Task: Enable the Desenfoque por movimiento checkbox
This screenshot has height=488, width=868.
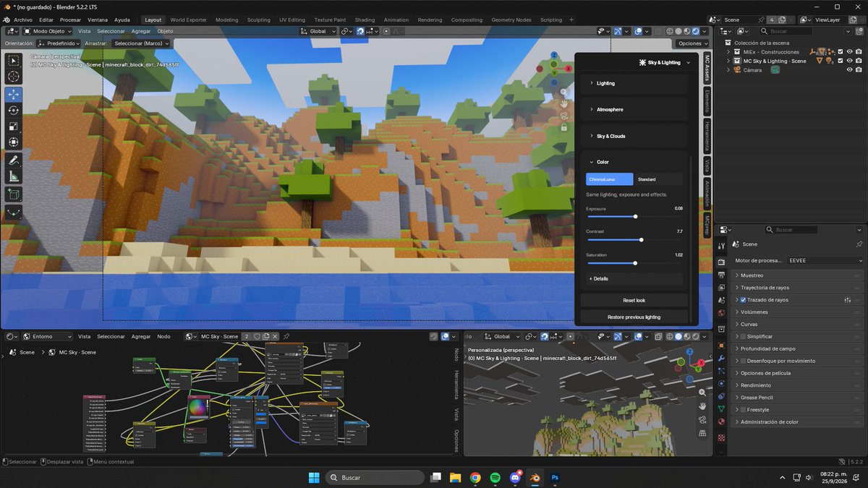Action: (743, 361)
